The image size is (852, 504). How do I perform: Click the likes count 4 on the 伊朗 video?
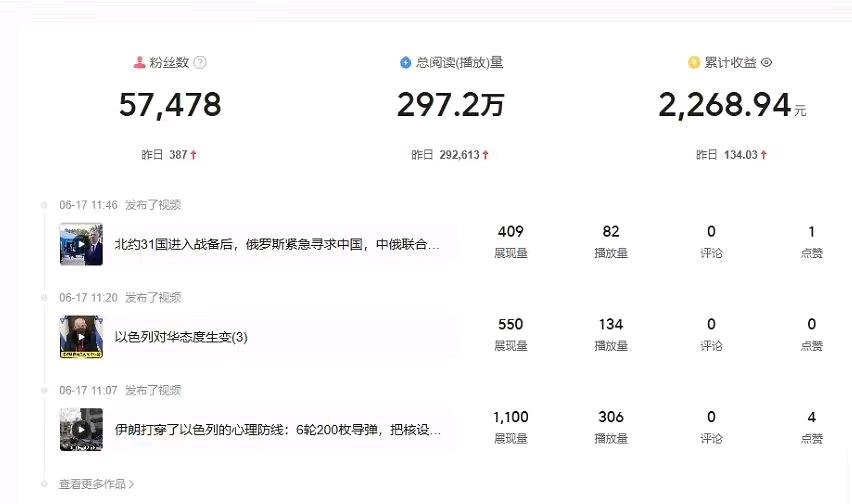pos(811,417)
